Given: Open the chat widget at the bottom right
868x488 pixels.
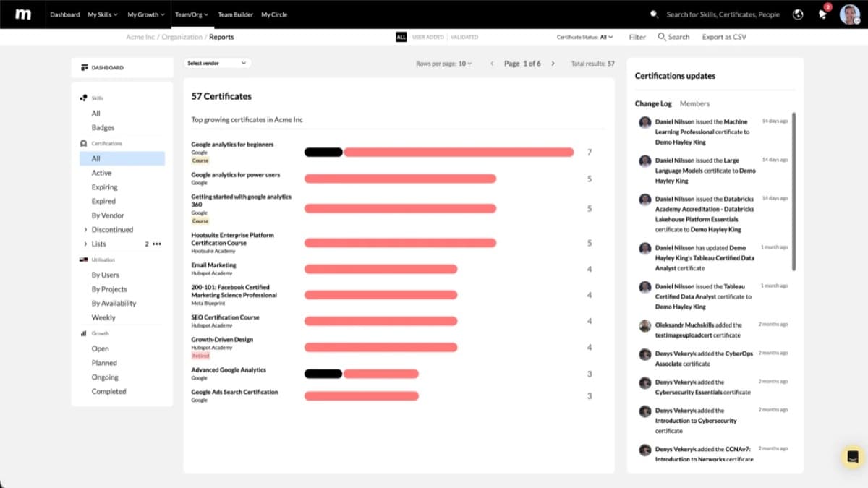Looking at the screenshot, I should click(853, 456).
